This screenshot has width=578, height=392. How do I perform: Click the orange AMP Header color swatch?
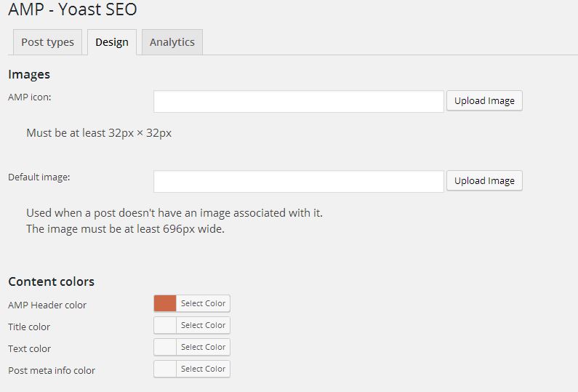pyautogui.click(x=165, y=303)
